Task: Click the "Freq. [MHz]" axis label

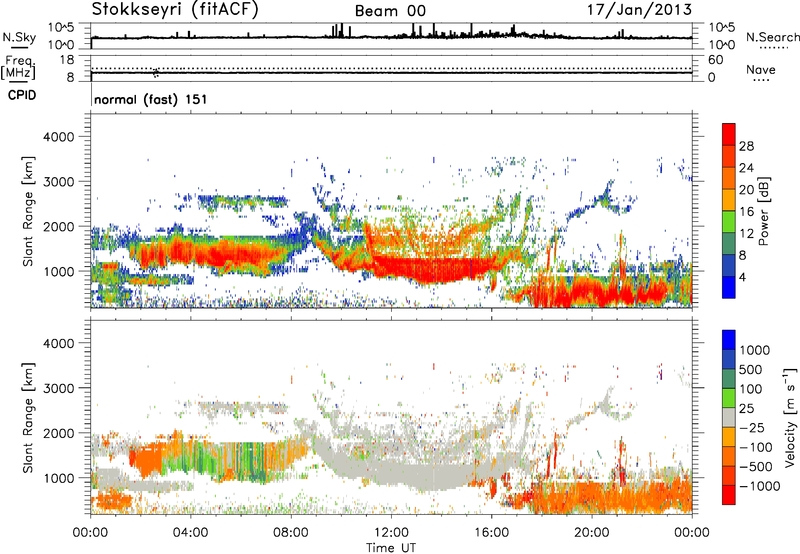Action: point(18,68)
